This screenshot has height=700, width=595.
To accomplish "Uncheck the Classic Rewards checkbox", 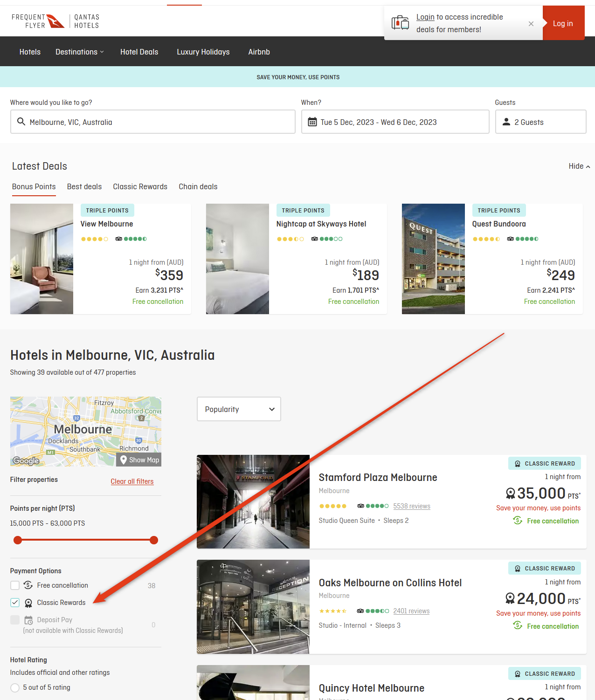I will (15, 603).
